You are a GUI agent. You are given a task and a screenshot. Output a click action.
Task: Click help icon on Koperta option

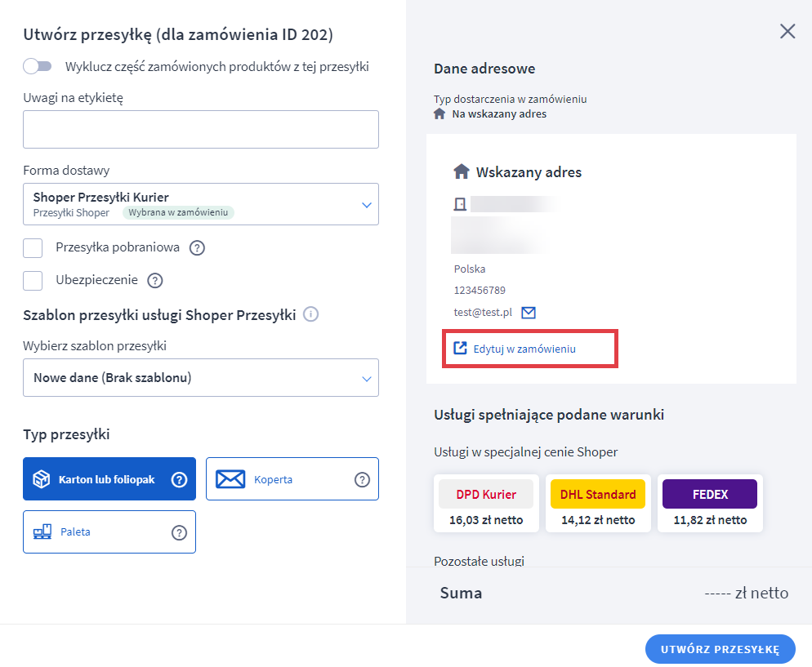coord(362,480)
